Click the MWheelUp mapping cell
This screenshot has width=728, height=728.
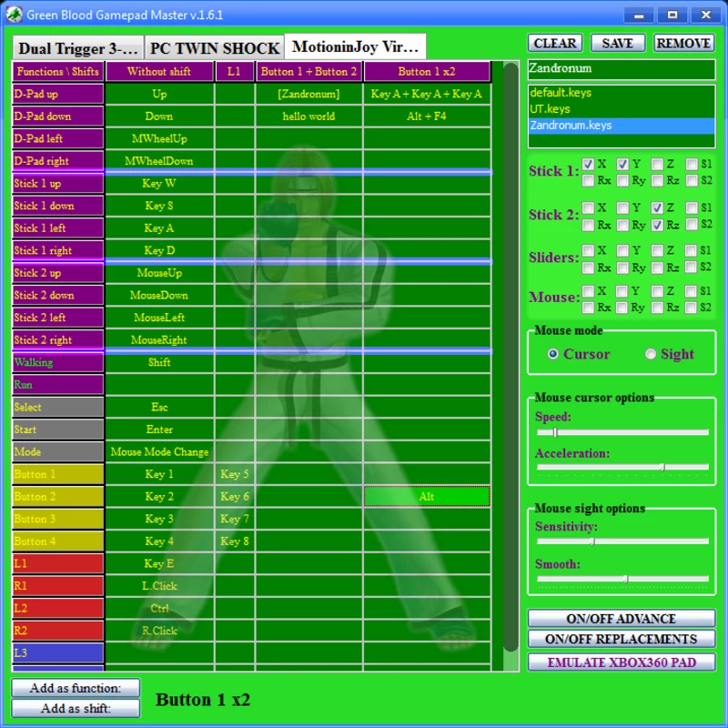(x=159, y=138)
